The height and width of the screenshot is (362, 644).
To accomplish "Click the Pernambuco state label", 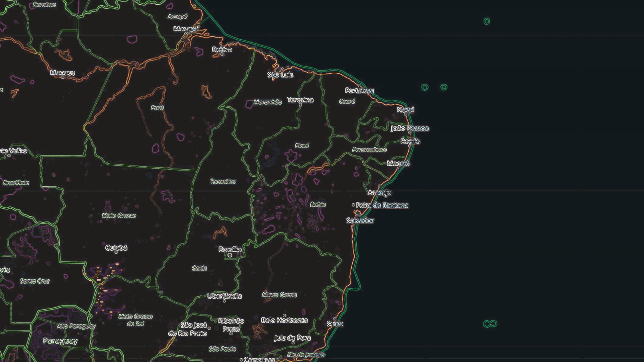I will 369,150.
